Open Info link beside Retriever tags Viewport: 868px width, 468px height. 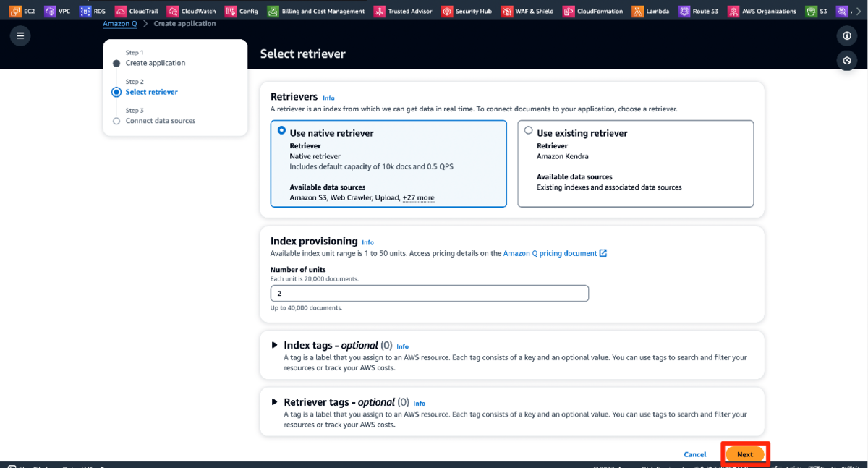point(420,404)
